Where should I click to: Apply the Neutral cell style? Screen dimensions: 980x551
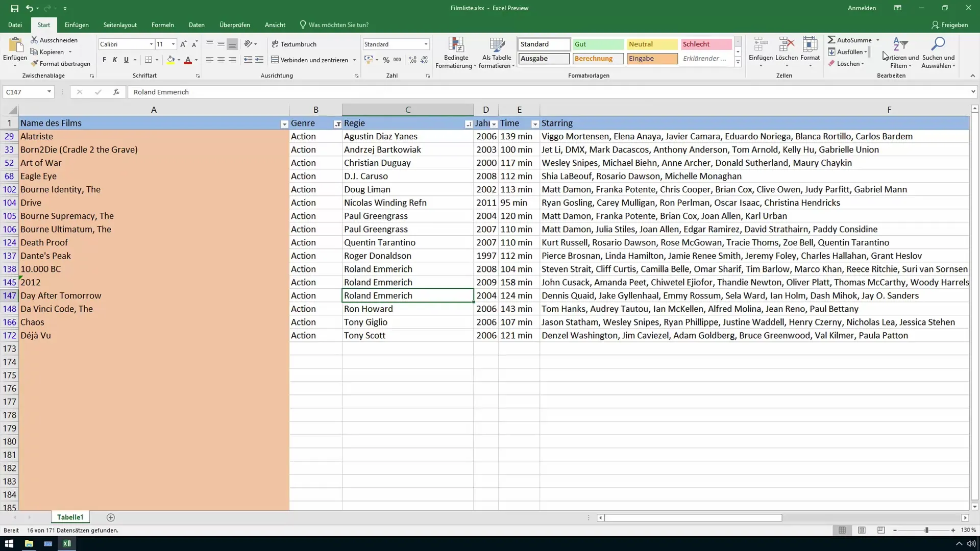(x=652, y=44)
